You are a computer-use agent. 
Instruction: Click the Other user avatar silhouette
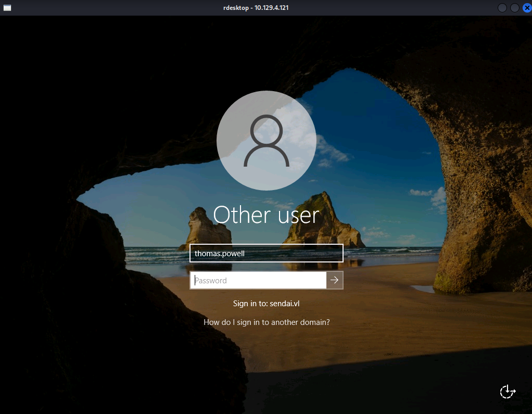click(266, 140)
